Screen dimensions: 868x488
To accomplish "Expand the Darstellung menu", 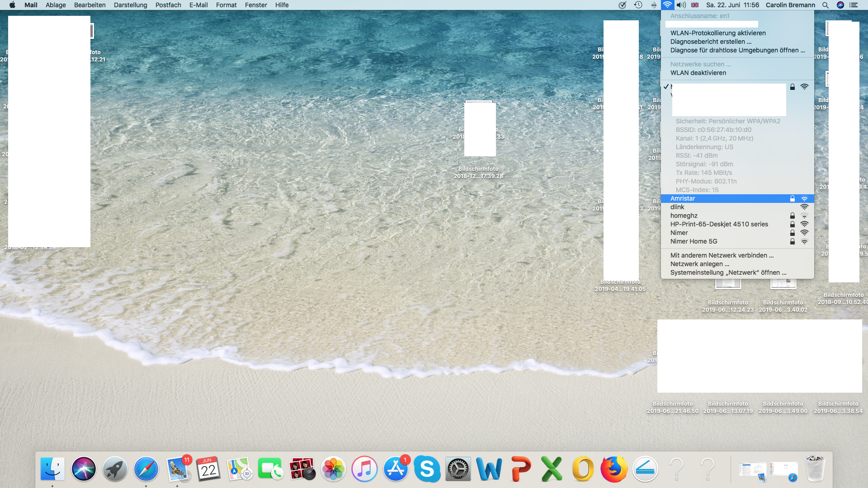I will 130,5.
